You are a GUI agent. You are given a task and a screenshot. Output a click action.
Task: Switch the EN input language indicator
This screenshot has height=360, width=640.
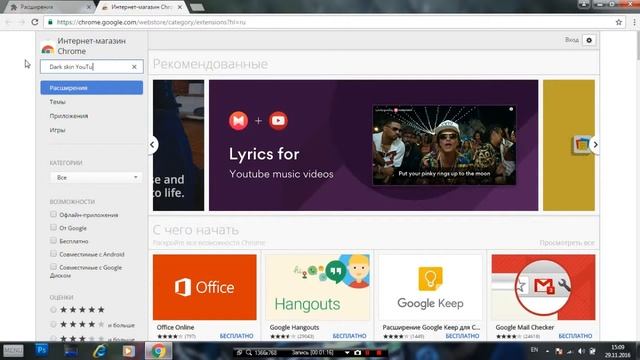(534, 350)
